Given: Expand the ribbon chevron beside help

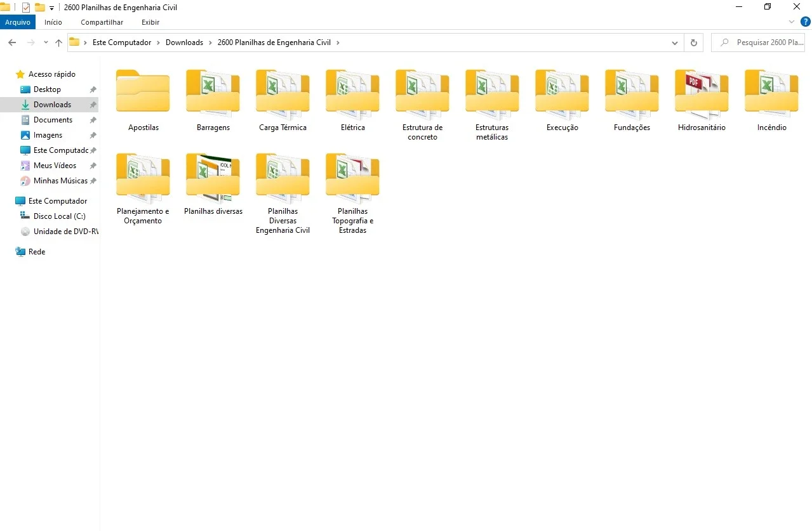Looking at the screenshot, I should (792, 22).
